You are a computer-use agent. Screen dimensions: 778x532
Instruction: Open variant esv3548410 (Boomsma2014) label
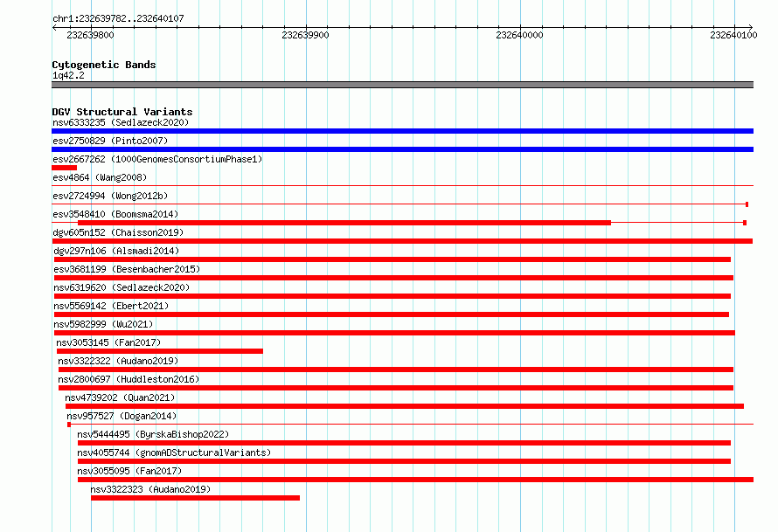coord(115,214)
